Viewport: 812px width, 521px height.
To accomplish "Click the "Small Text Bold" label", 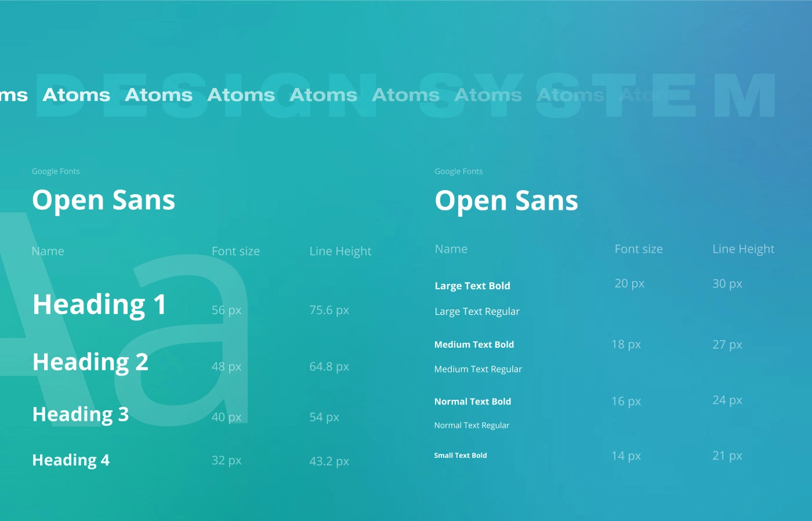I will [x=461, y=456].
